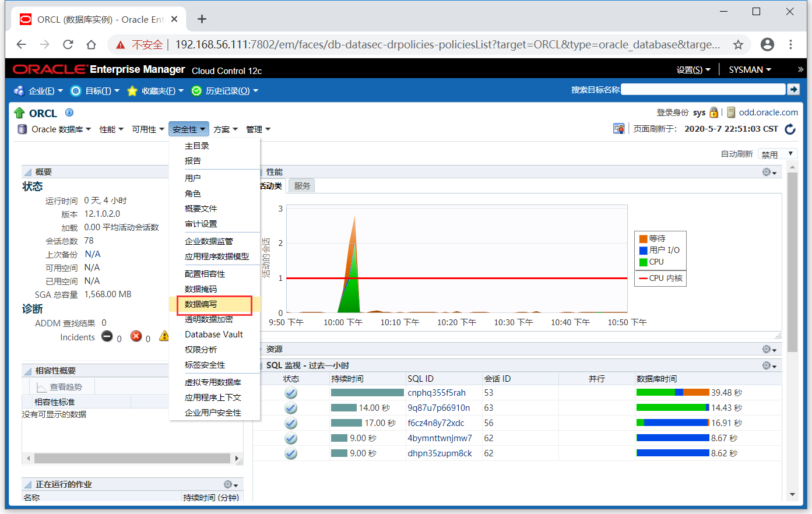Viewport: 812px width, 514px height.
Task: Open the browser profile avatar icon
Action: 768,44
